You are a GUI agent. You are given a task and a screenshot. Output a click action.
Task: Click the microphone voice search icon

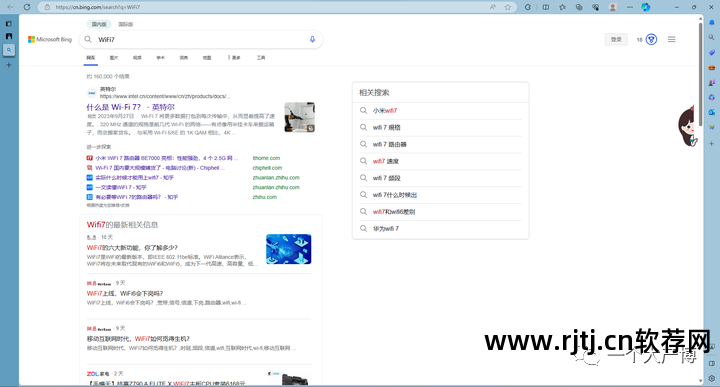tap(312, 39)
